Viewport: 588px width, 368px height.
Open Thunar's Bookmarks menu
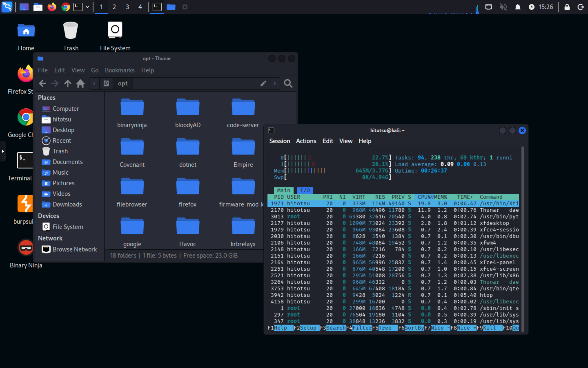[120, 70]
